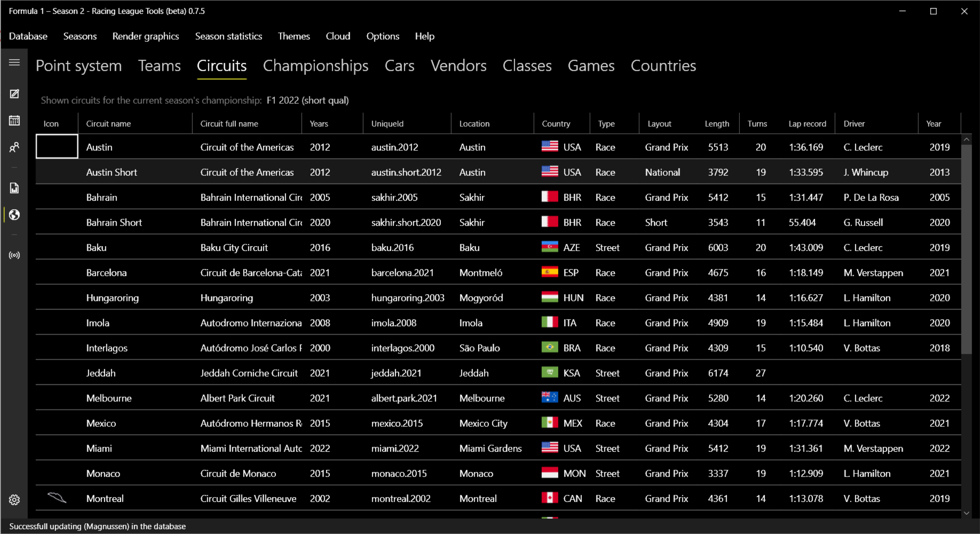Screen dimensions: 980x534
Task: Open the Cloud menu
Action: click(x=338, y=36)
